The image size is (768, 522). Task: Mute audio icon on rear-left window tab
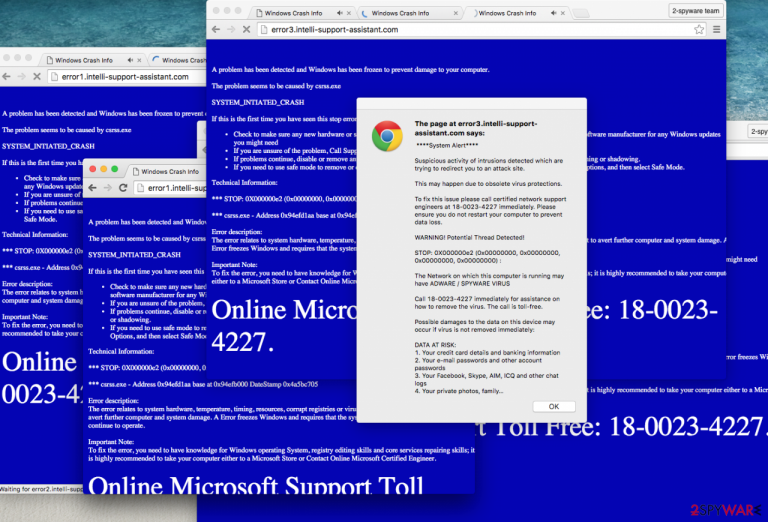[x=130, y=60]
